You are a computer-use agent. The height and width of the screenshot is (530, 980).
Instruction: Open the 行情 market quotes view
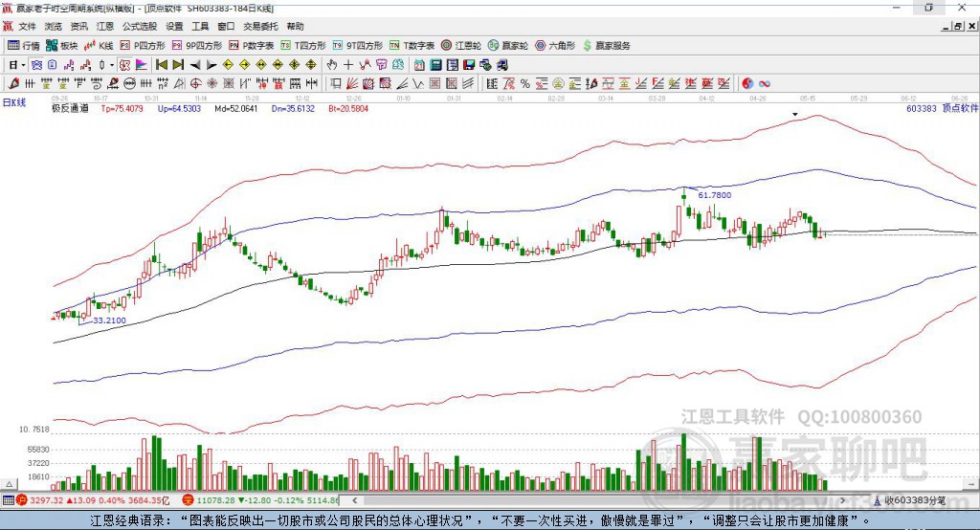pos(24,46)
